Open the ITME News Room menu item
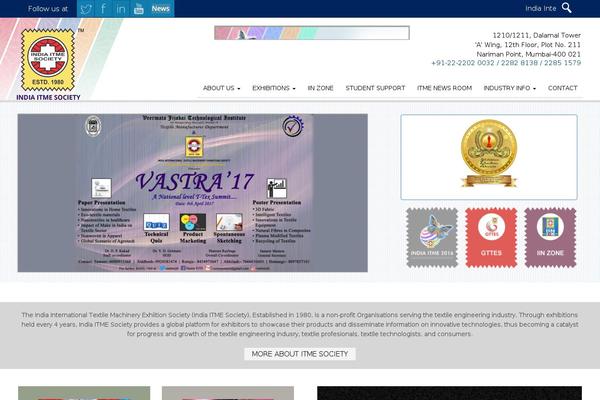The width and height of the screenshot is (600, 400). pyautogui.click(x=444, y=88)
